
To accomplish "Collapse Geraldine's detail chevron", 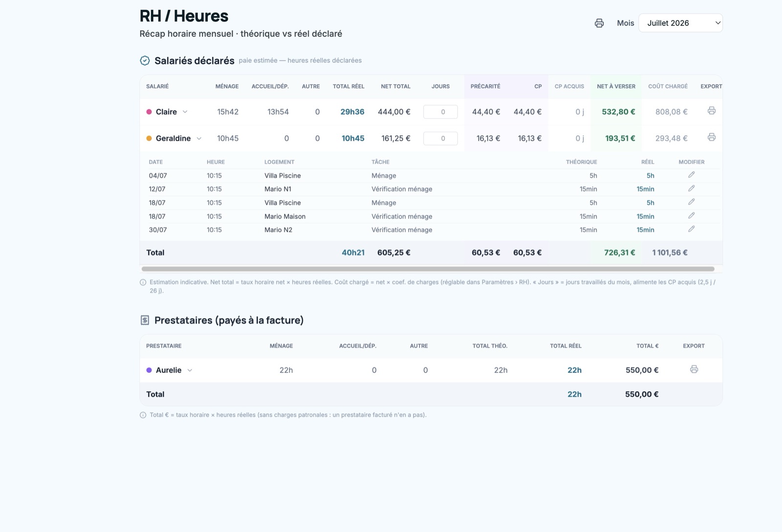I will pos(199,139).
